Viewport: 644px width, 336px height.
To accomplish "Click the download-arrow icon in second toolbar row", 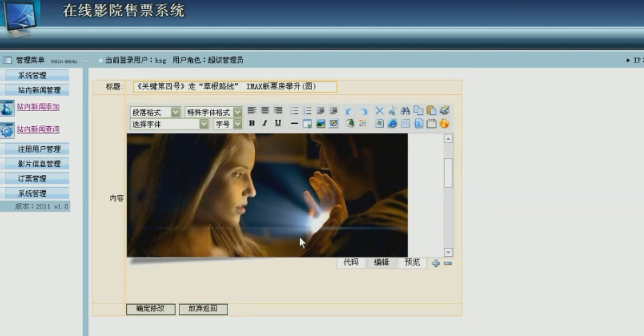I will coord(379,124).
